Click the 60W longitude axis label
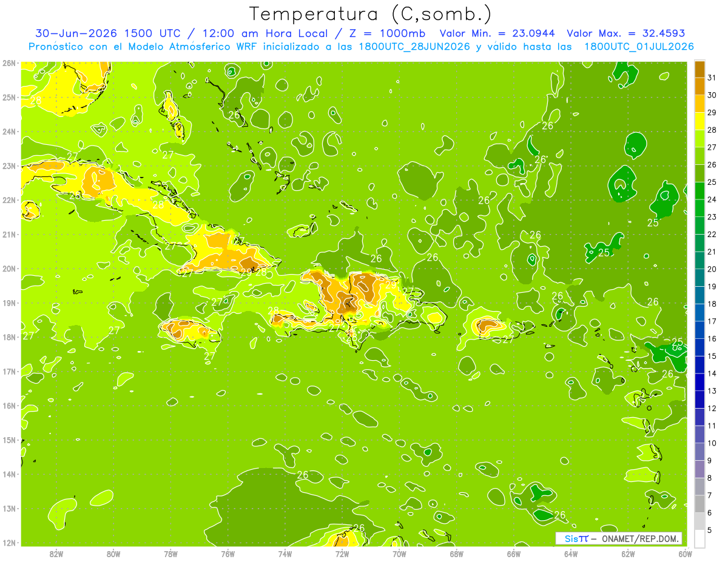 (686, 554)
